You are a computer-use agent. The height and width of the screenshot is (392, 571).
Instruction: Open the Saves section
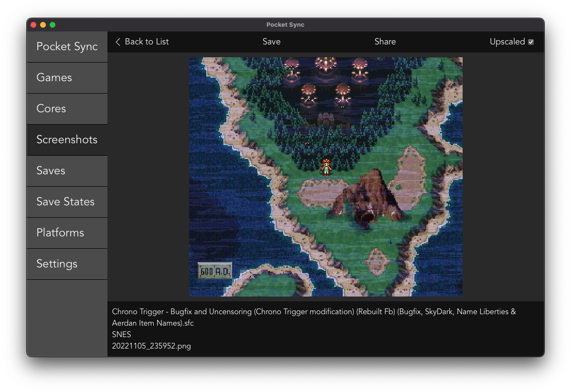point(67,171)
